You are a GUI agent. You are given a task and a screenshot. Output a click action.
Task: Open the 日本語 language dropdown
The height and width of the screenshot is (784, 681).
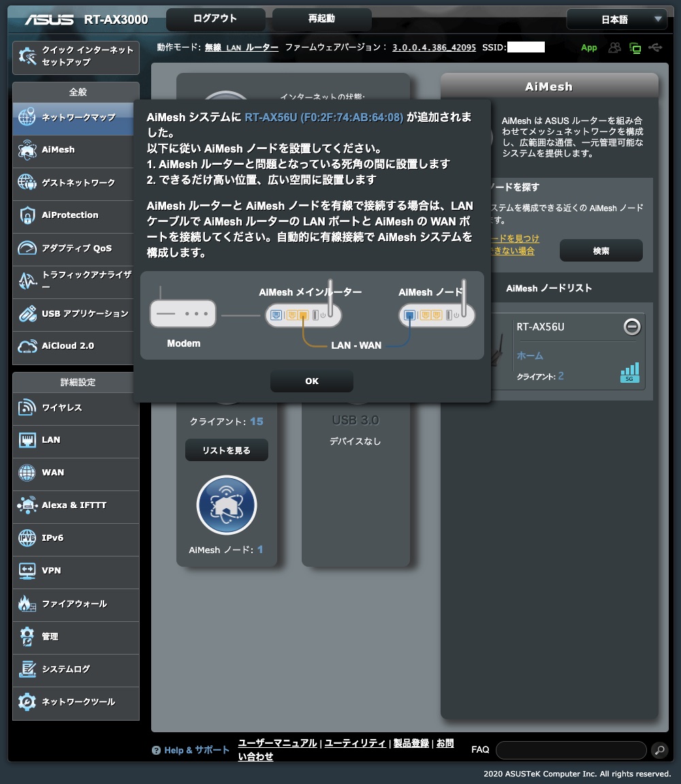click(617, 20)
